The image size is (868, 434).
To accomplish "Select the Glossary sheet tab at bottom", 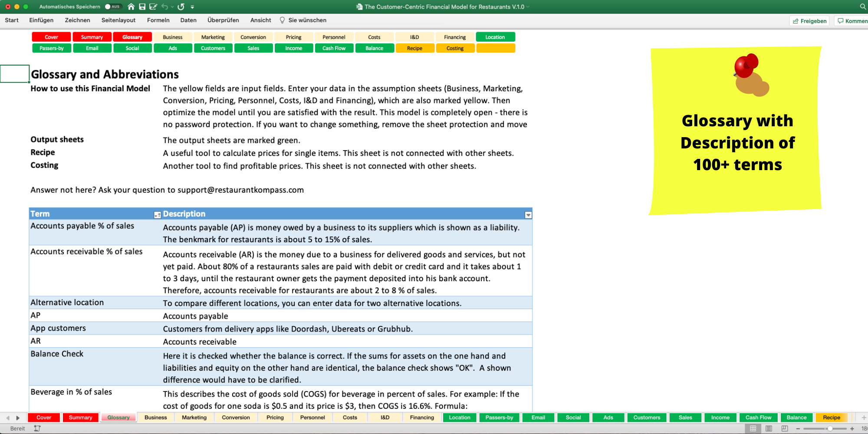I will pos(118,418).
